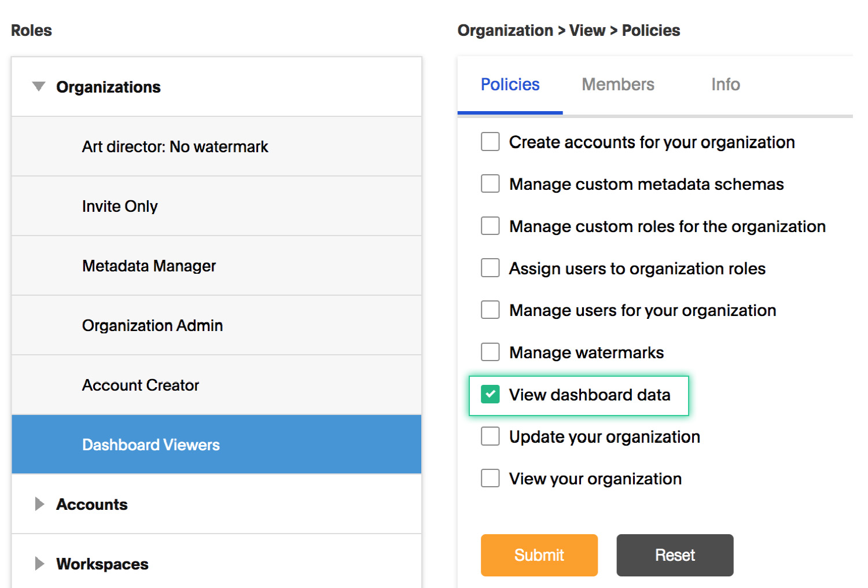Image resolution: width=868 pixels, height=588 pixels.
Task: Switch to the Info tab
Action: point(726,84)
